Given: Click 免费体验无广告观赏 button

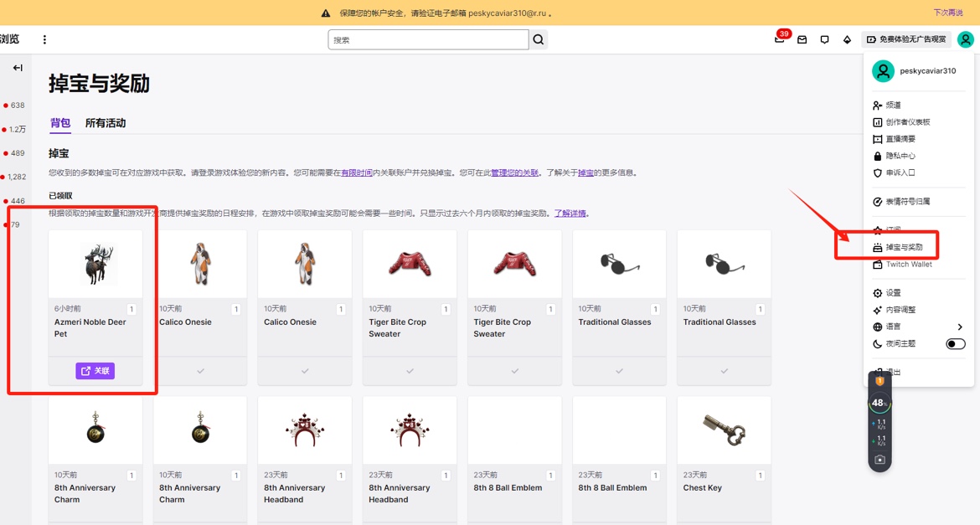Looking at the screenshot, I should [x=906, y=39].
